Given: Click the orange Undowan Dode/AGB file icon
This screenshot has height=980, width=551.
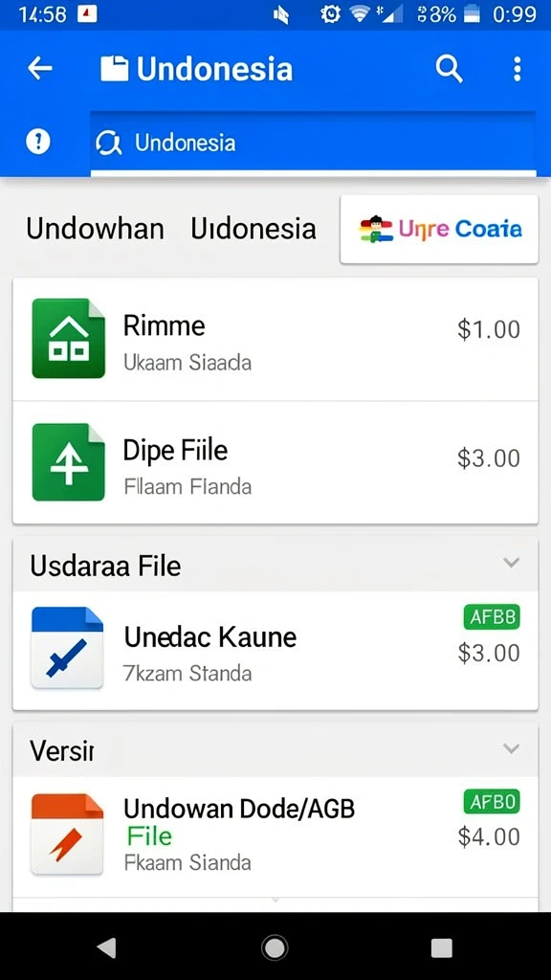Looking at the screenshot, I should tap(68, 834).
